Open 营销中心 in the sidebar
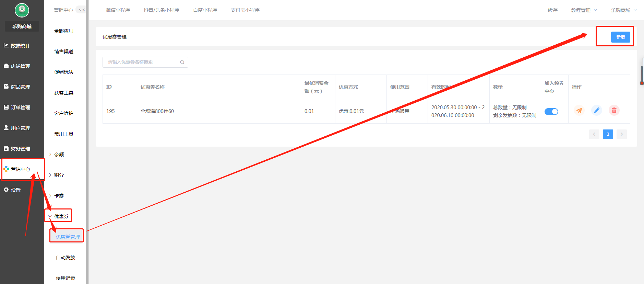 pos(22,169)
